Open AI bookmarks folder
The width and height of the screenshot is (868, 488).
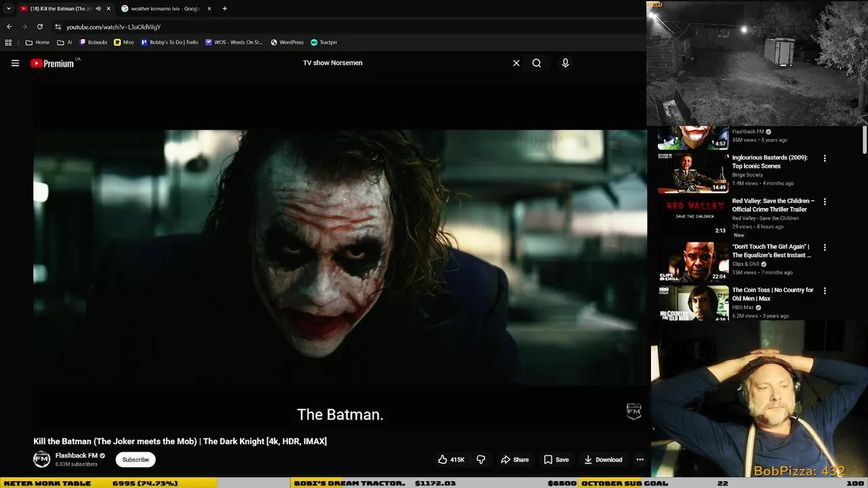65,42
